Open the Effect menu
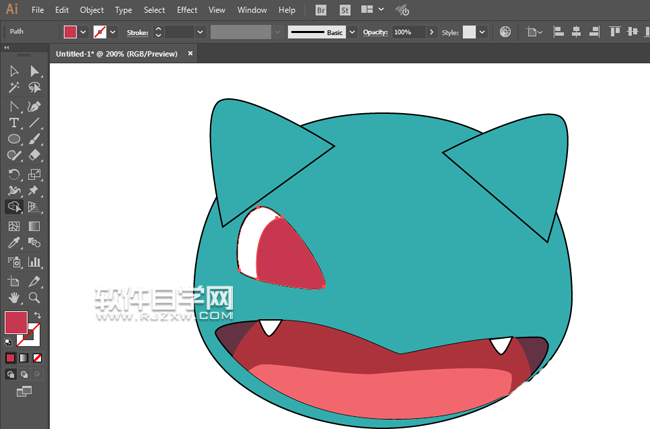Viewport: 650px width, 429px height. point(187,10)
